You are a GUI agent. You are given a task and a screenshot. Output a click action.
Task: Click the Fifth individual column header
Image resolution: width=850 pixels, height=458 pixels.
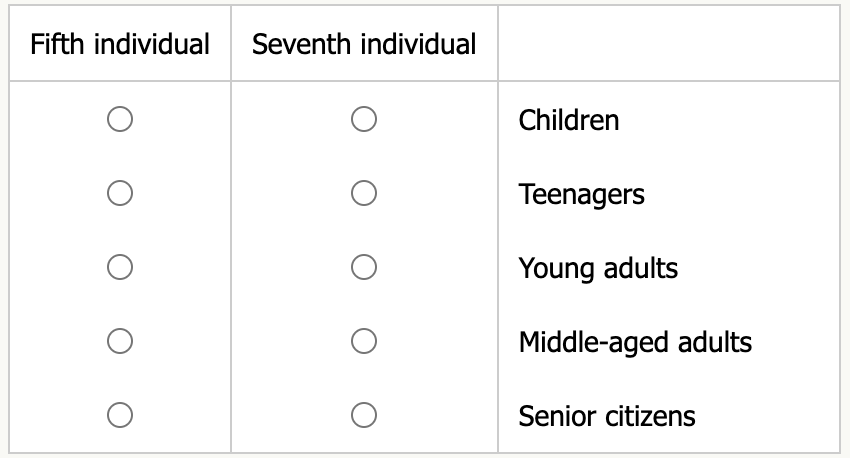click(x=120, y=44)
